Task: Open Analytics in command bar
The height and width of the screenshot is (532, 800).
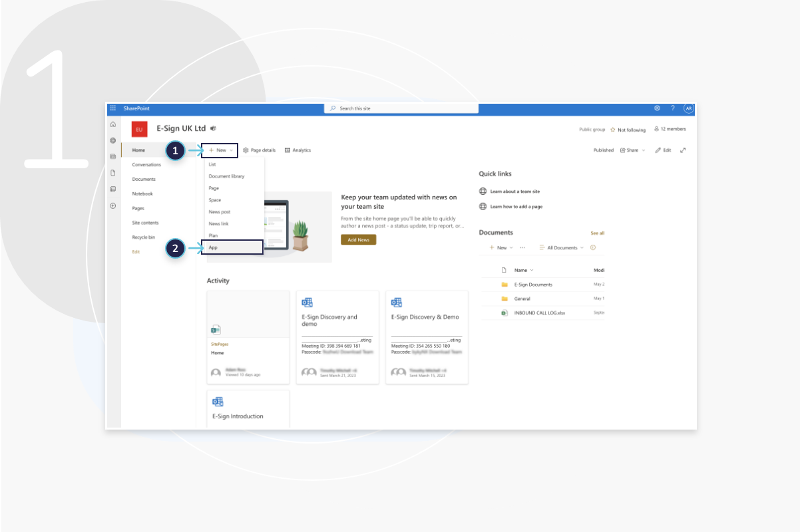Action: pyautogui.click(x=298, y=150)
